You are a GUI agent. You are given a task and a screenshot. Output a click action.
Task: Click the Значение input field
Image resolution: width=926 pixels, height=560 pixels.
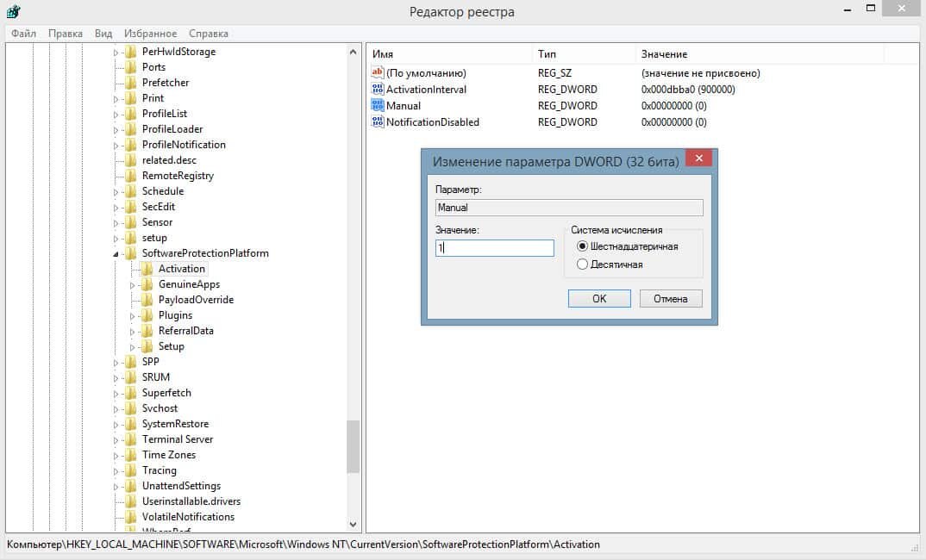(x=494, y=248)
